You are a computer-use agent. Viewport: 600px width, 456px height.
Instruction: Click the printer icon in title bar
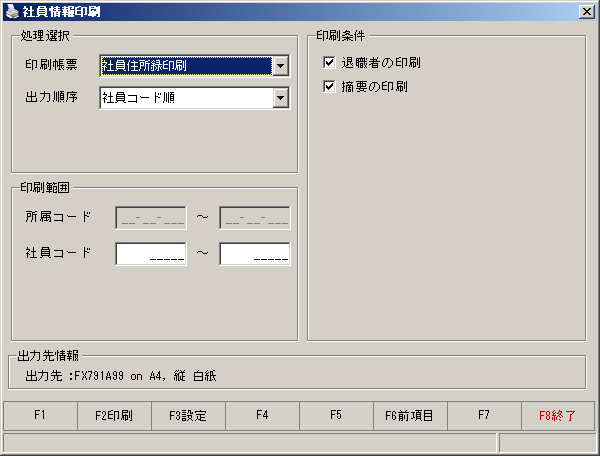[x=12, y=11]
